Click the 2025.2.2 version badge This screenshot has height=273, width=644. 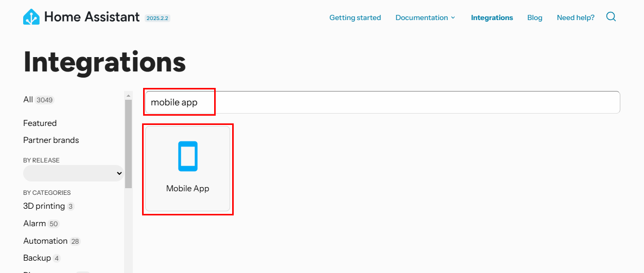pyautogui.click(x=158, y=18)
